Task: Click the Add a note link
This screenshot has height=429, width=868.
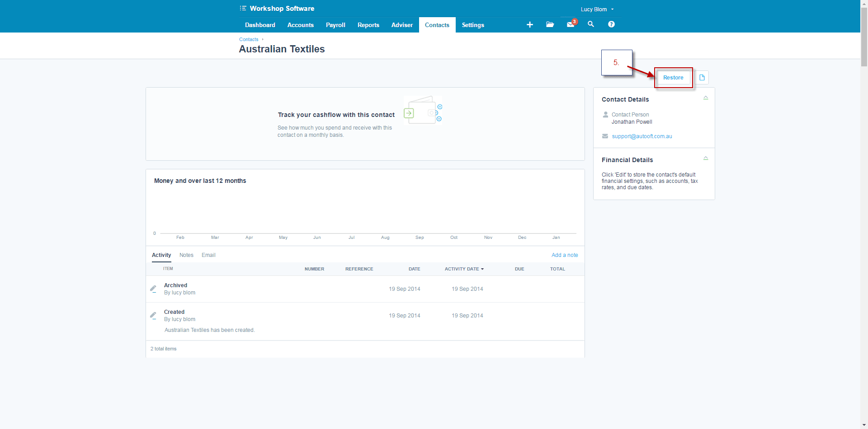Action: [x=565, y=255]
